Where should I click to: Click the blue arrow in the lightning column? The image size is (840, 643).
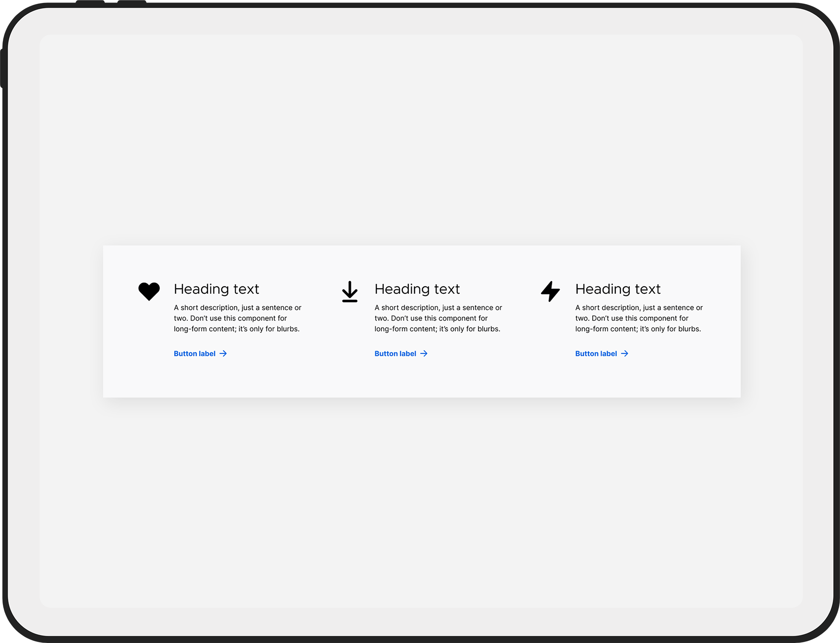(625, 353)
